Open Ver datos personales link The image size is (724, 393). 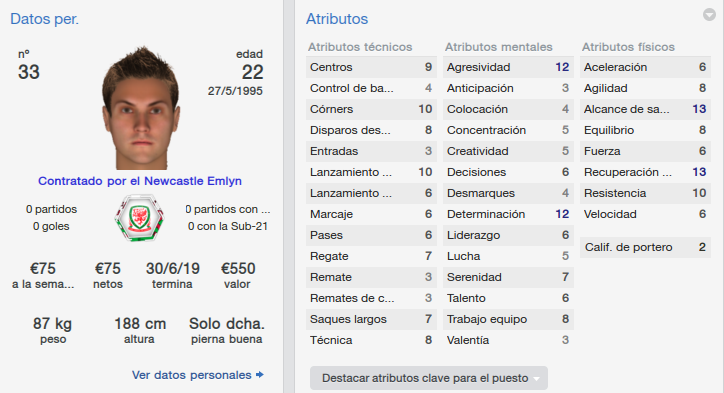point(191,375)
